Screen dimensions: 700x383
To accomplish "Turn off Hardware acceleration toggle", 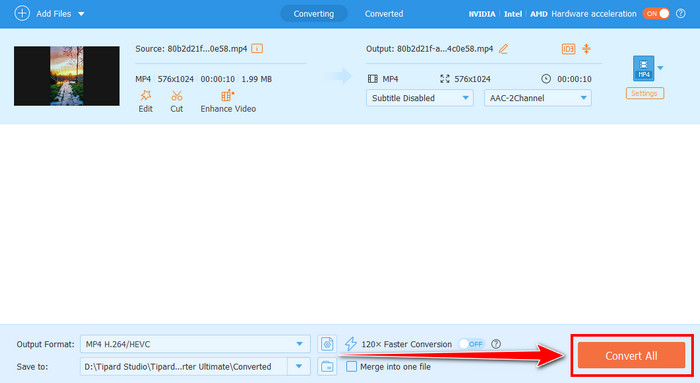I will (656, 13).
